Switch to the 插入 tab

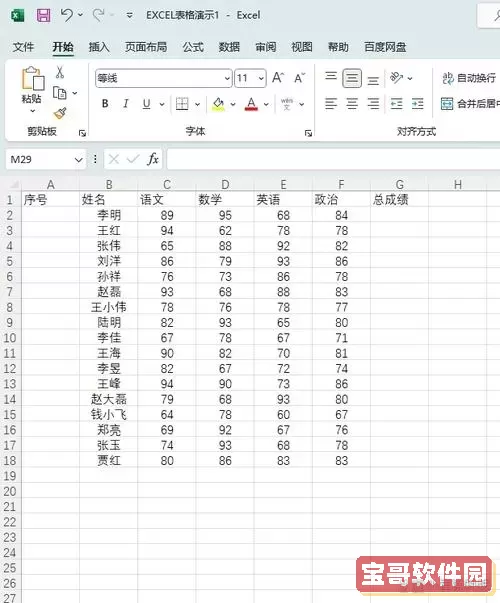[x=99, y=47]
